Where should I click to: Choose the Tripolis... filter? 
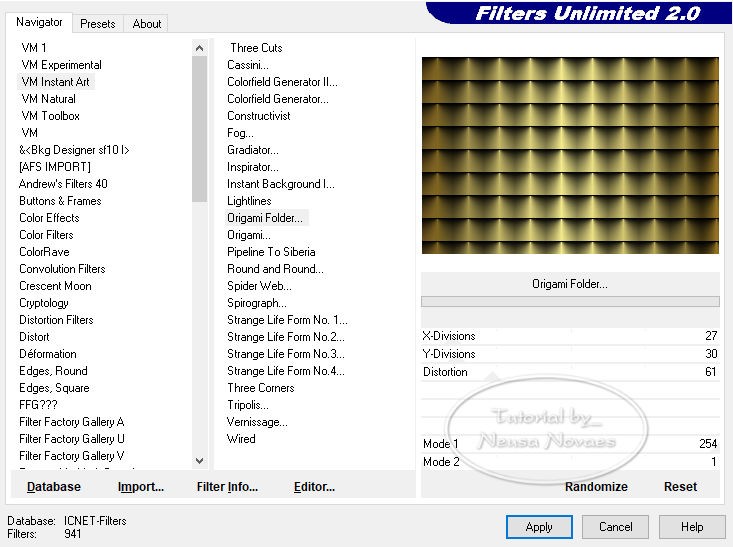248,405
